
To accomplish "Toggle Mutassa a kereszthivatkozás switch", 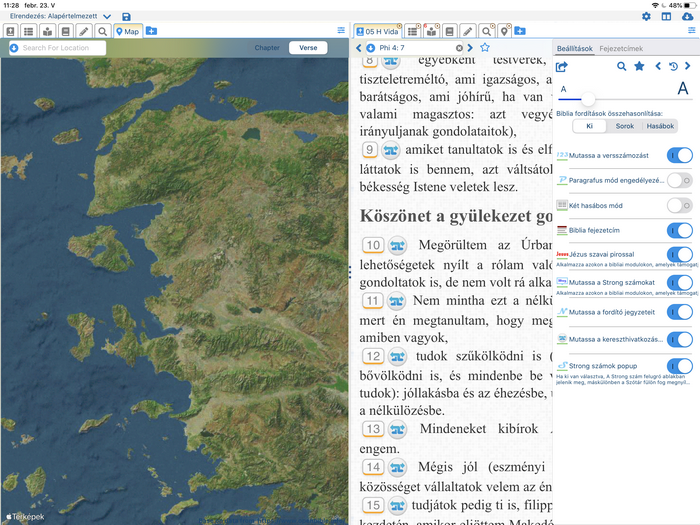I will pos(679,339).
